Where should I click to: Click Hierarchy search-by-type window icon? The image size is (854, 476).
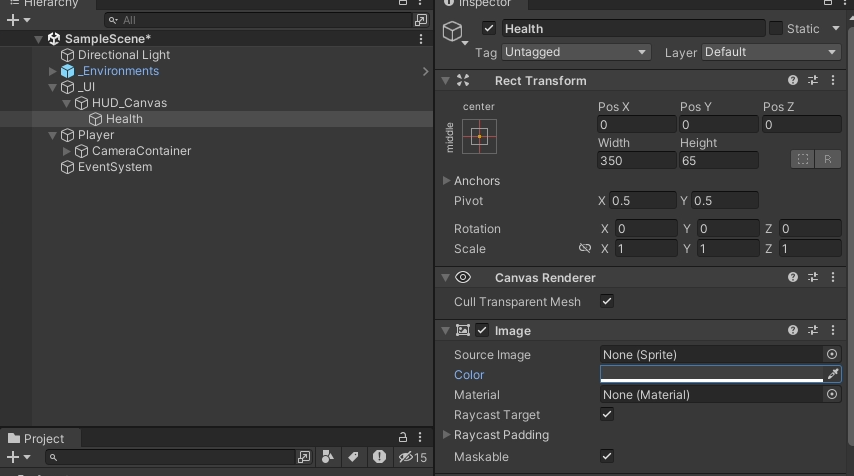(x=421, y=20)
